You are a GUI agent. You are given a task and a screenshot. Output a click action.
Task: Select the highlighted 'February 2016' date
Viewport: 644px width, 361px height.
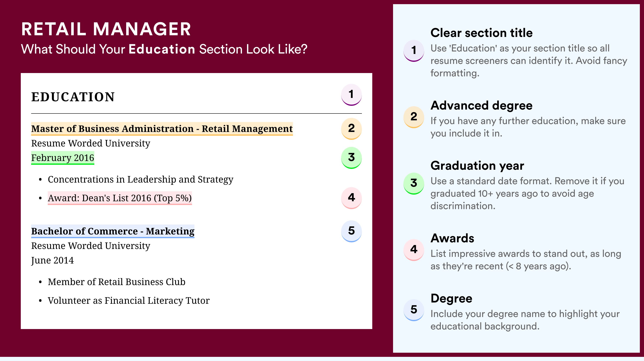point(63,158)
